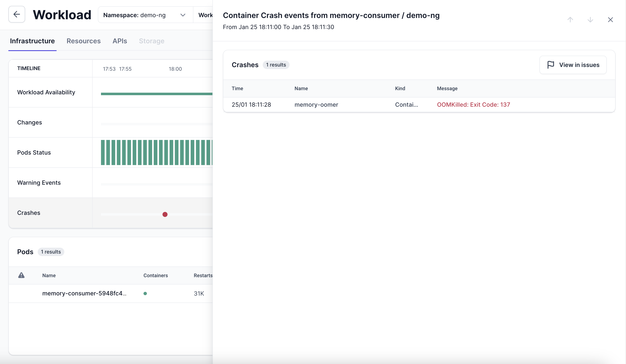Switch to the APIs tab

(x=120, y=41)
